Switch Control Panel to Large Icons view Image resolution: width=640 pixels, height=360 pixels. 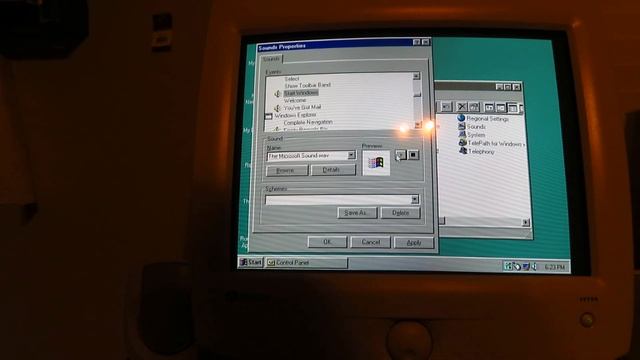489,107
